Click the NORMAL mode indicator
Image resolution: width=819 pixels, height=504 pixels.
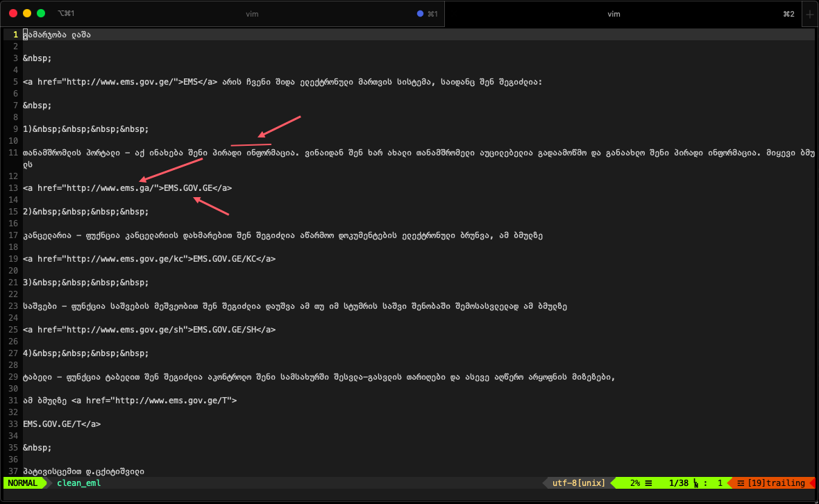22,483
